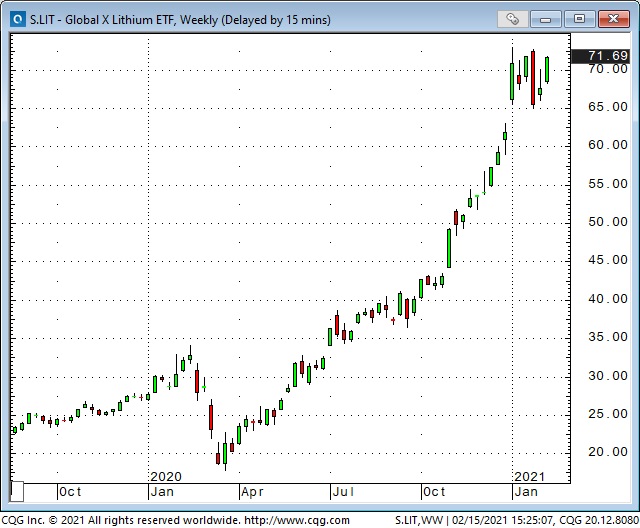Screen dimensions: 640x528
Task: Click the small box at time axis left
Action: point(17,492)
